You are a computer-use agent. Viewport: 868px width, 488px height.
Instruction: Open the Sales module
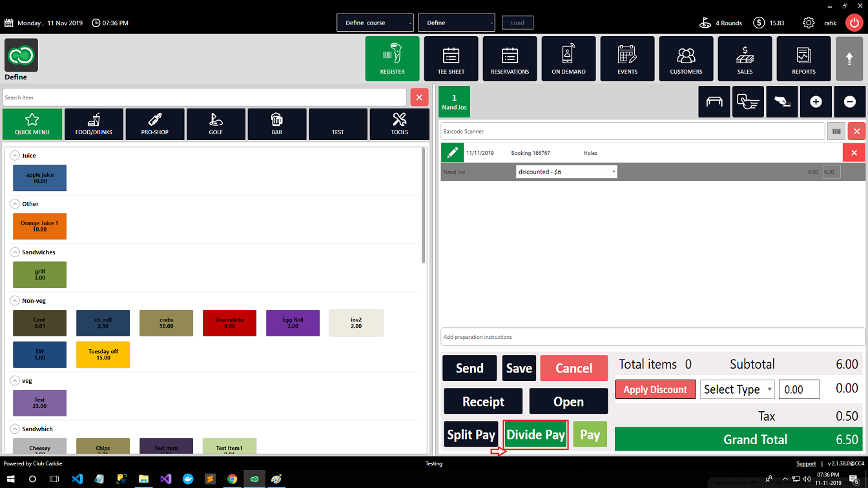click(745, 59)
